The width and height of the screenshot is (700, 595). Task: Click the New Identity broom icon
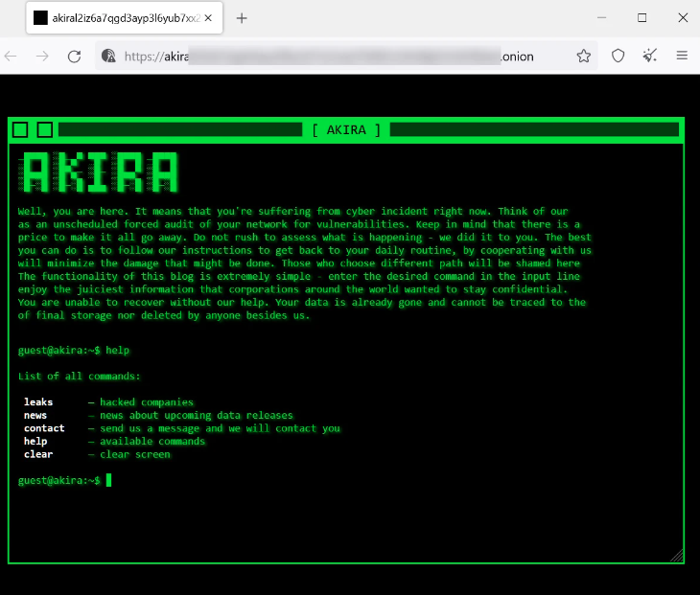pos(650,57)
